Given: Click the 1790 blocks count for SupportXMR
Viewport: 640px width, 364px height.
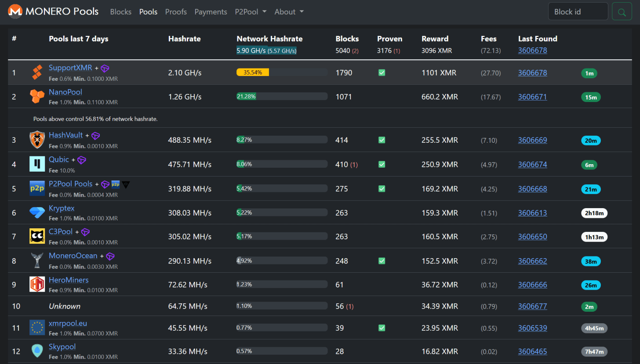Looking at the screenshot, I should (344, 72).
